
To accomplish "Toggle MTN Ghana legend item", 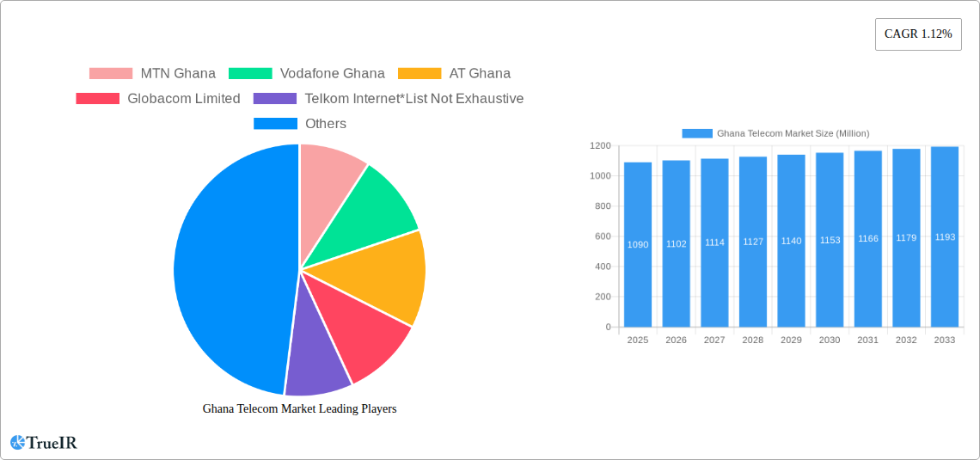I will click(152, 73).
